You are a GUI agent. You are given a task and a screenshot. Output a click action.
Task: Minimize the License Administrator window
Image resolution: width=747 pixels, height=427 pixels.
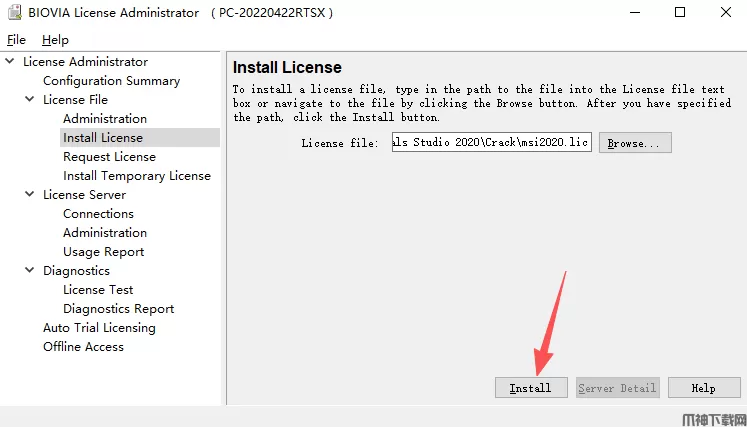pos(635,12)
